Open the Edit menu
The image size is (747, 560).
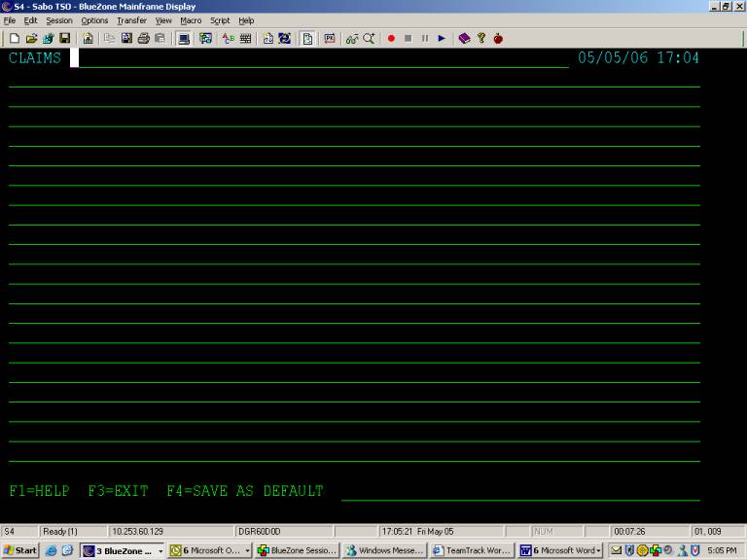coord(30,20)
